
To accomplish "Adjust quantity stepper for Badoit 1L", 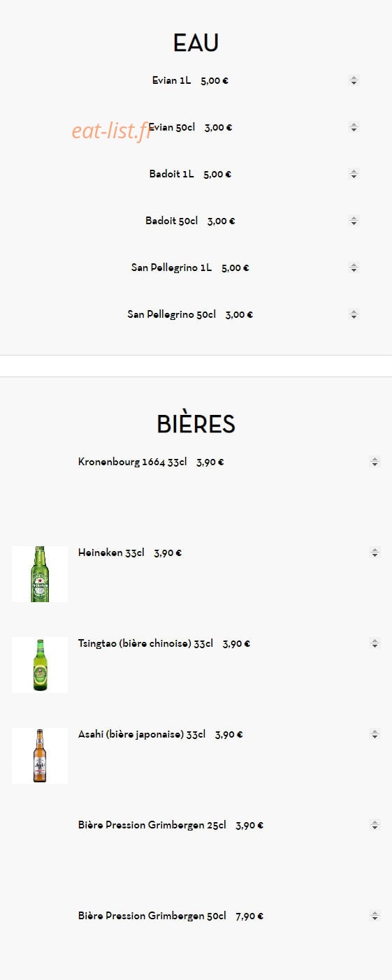I will 354,174.
